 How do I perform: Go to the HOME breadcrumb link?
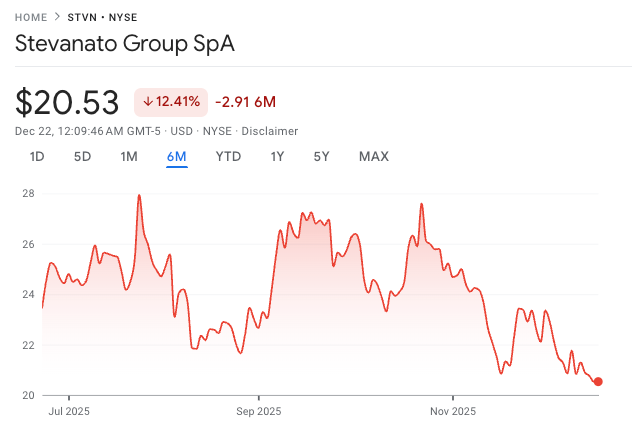(31, 17)
